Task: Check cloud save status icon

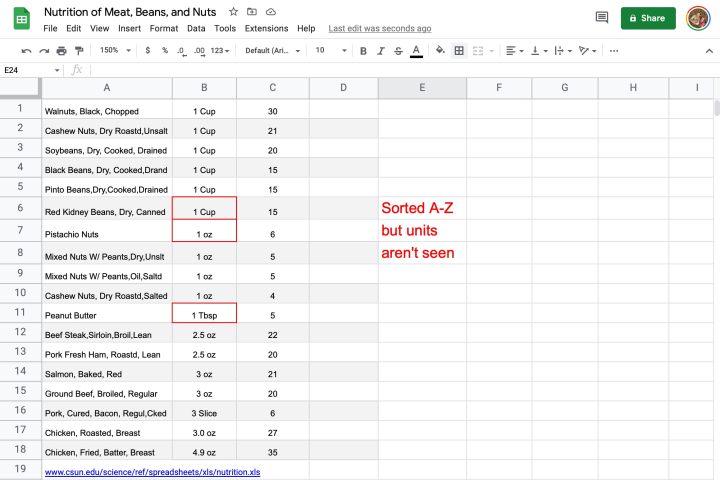Action: pos(271,12)
